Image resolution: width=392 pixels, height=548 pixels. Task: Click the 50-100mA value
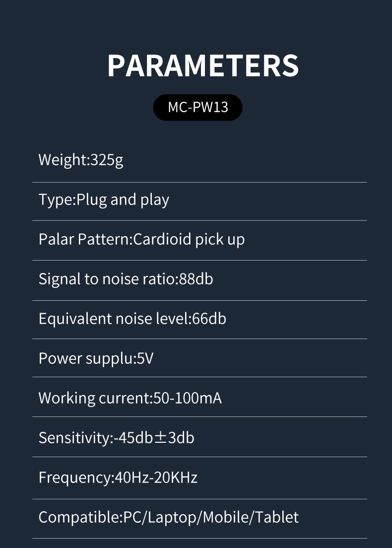tap(187, 398)
